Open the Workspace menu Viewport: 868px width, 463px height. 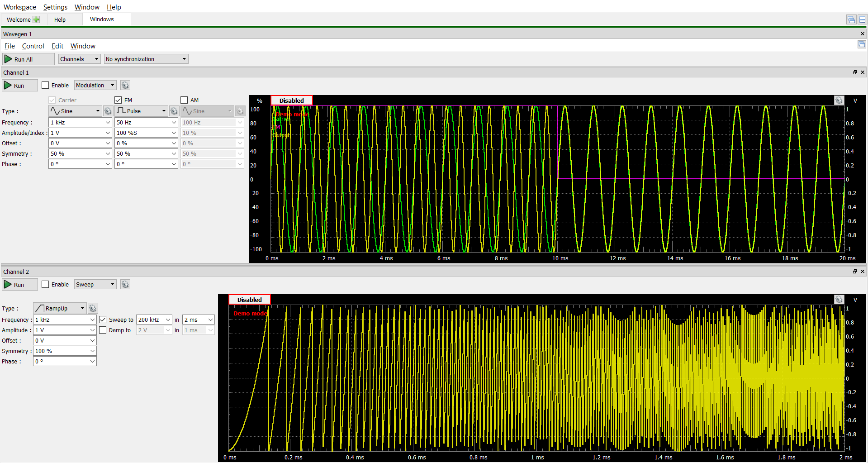pos(20,7)
